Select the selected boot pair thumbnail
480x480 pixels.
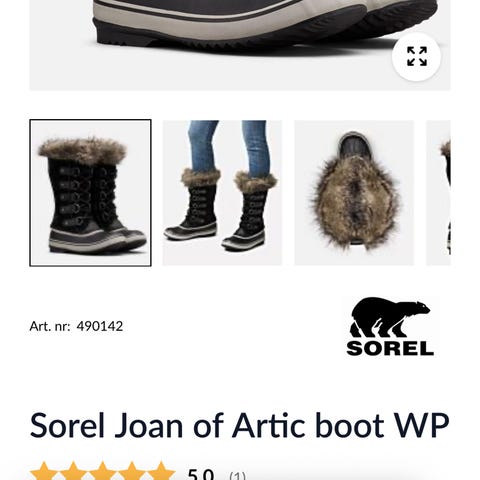click(90, 193)
